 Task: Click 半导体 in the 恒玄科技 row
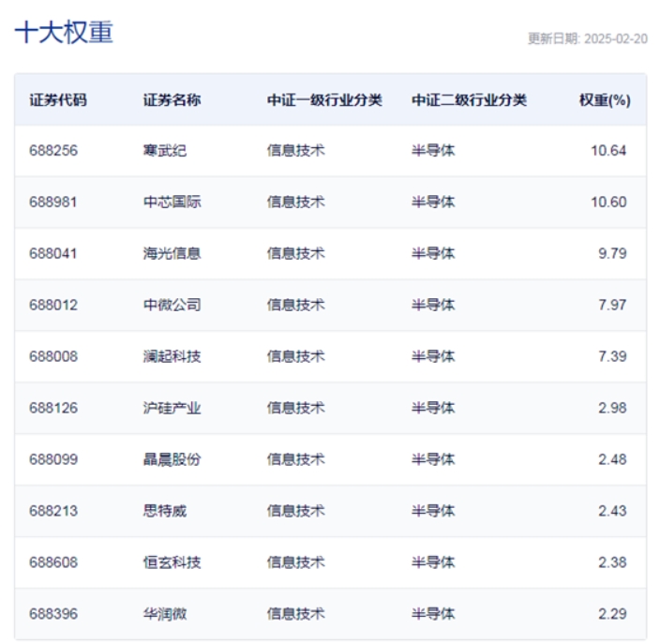[x=433, y=562]
